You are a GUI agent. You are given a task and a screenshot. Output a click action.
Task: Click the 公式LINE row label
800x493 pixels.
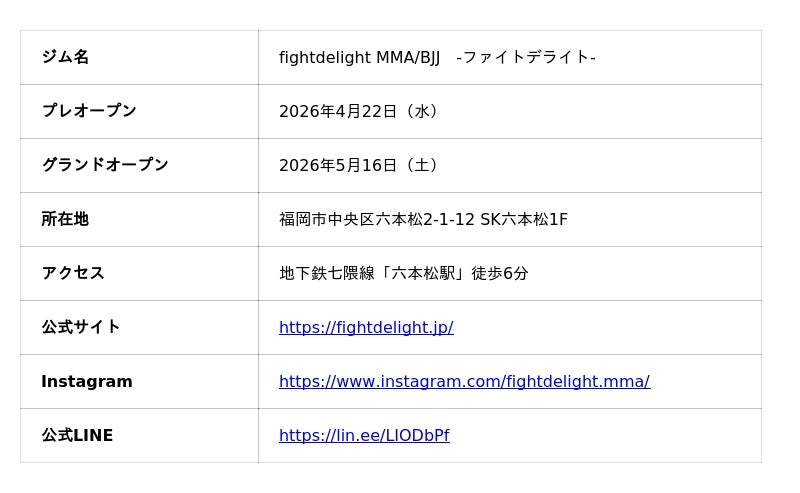click(x=77, y=435)
